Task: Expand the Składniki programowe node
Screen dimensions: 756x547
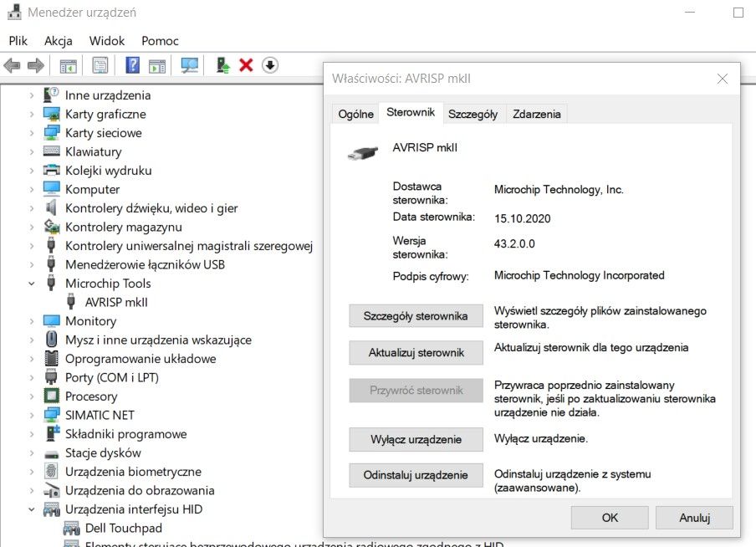Action: 31,434
